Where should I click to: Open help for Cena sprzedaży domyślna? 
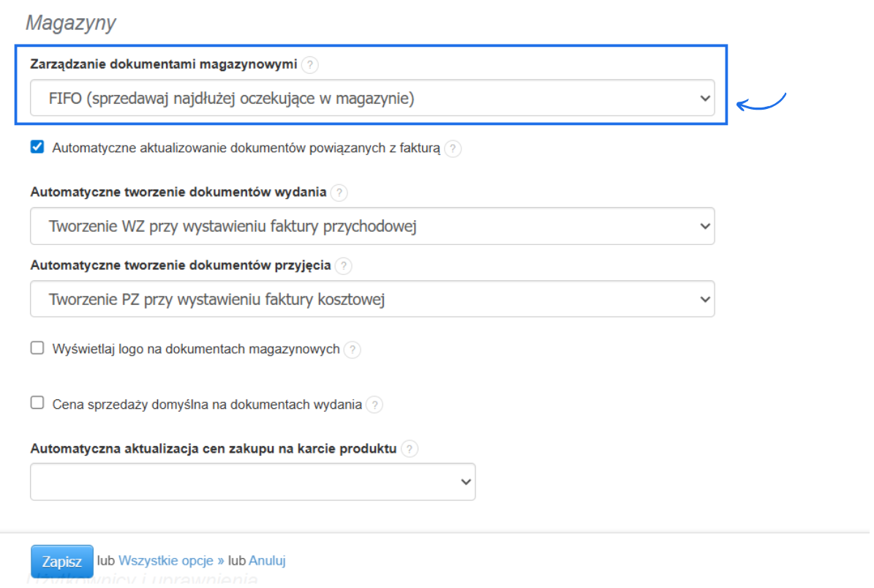374,405
